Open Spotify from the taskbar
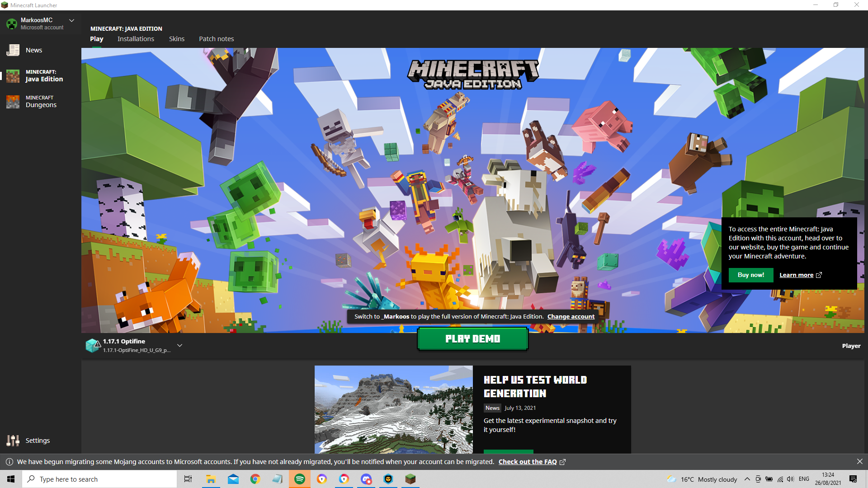 point(299,479)
